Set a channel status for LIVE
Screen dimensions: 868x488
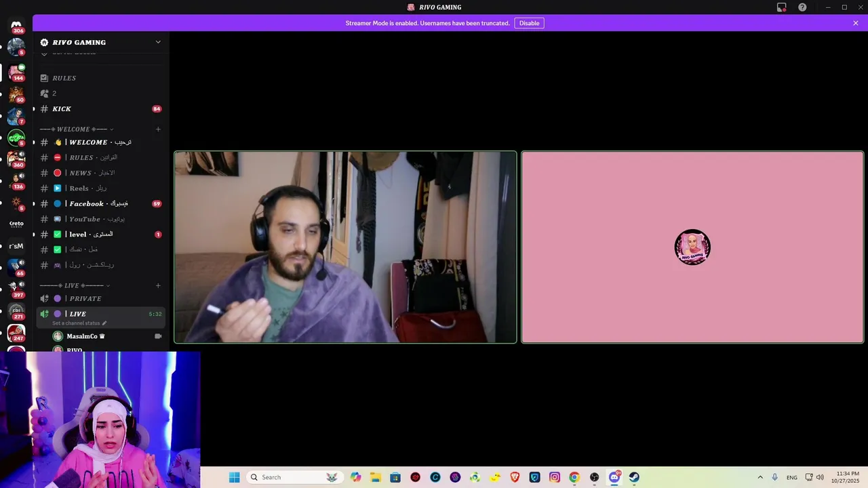pyautogui.click(x=79, y=323)
